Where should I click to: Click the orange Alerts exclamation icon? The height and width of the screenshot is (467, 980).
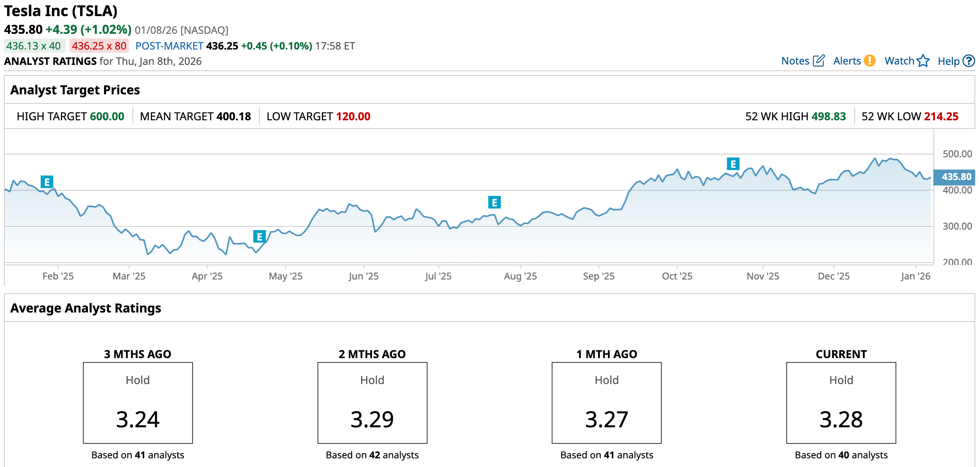[x=870, y=61]
